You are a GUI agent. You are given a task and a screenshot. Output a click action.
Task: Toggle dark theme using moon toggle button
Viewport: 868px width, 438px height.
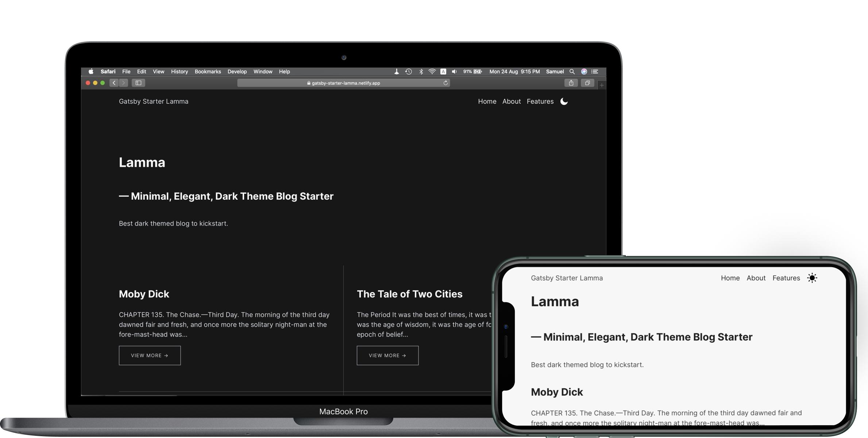tap(564, 101)
